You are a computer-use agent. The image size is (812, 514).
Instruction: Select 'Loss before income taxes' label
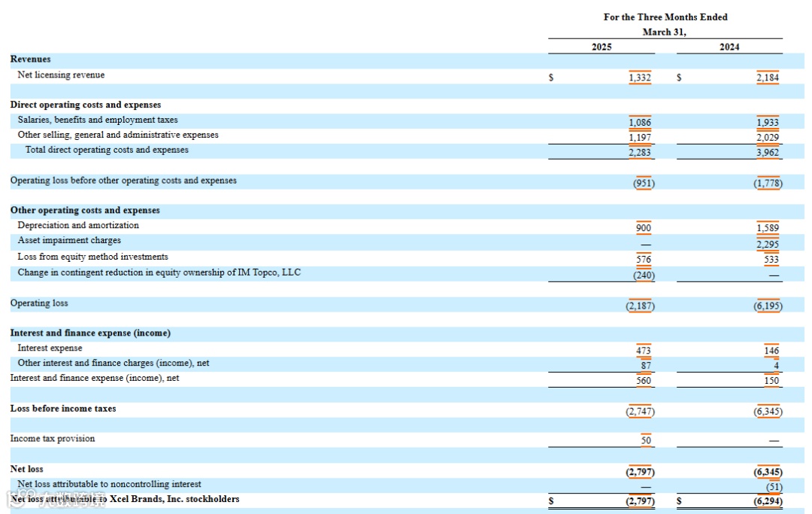63,409
